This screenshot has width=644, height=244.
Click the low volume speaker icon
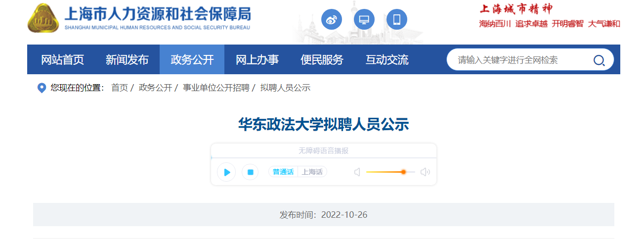pos(357,172)
